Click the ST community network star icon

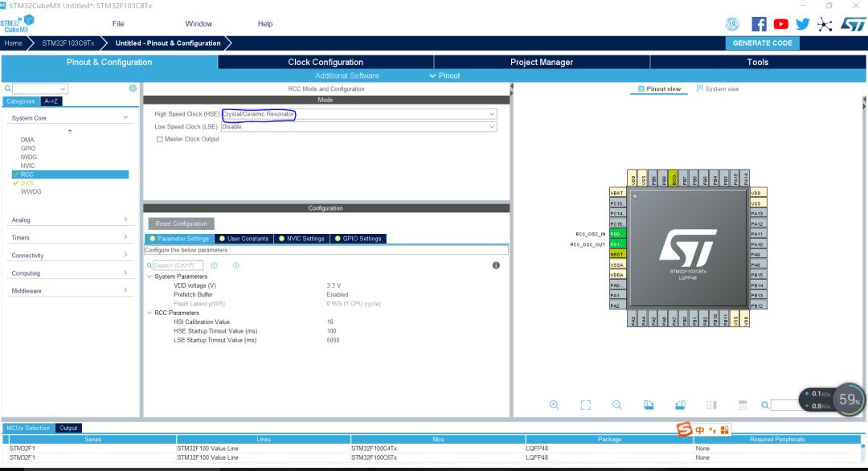point(825,24)
